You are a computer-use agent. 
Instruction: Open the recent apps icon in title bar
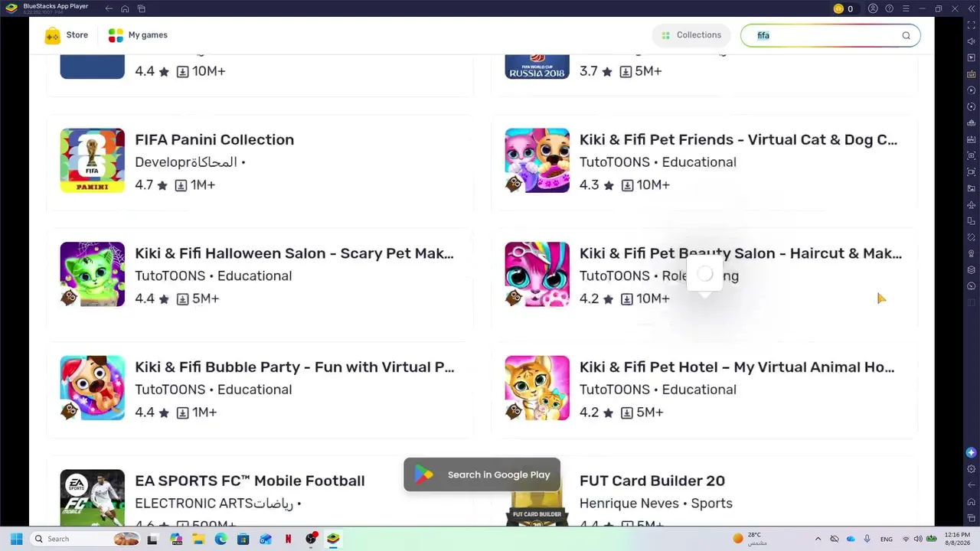coord(142,8)
